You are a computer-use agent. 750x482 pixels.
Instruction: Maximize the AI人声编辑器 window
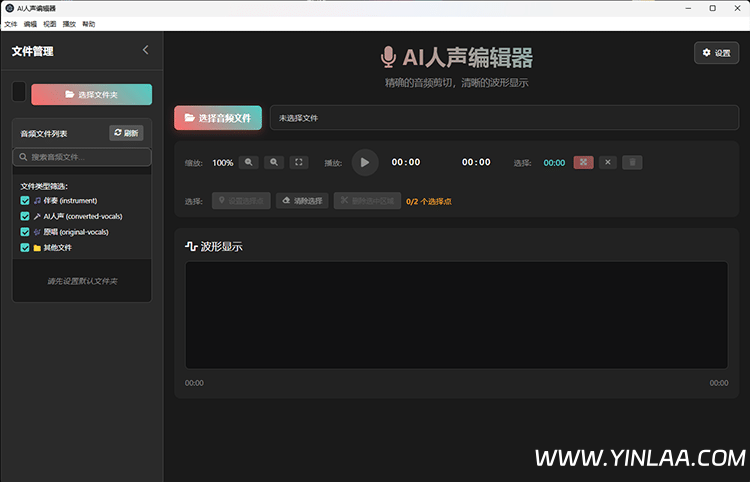click(x=712, y=8)
